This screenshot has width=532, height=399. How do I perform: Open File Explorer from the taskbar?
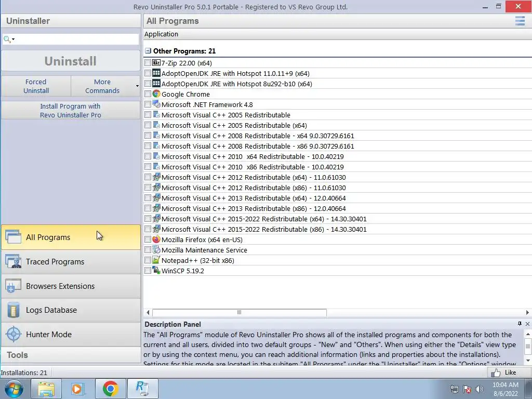click(46, 389)
